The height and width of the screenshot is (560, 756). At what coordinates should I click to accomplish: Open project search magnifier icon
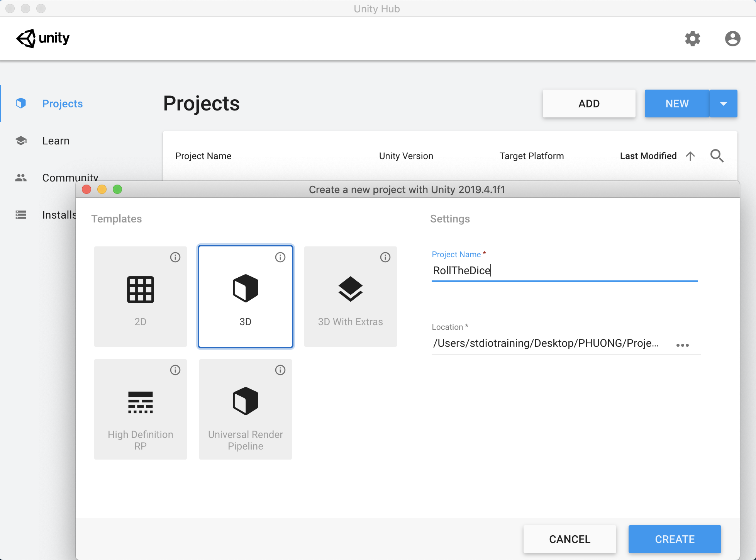tap(717, 156)
